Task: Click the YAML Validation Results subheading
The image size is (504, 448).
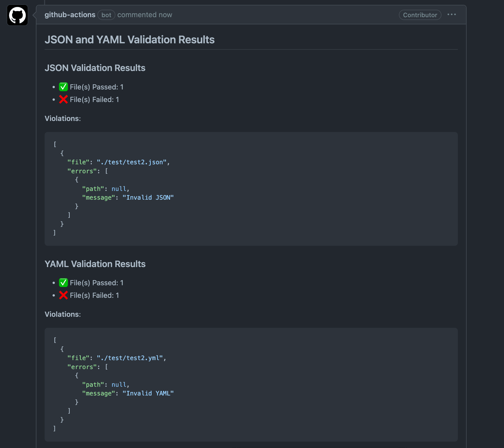Action: coord(95,264)
